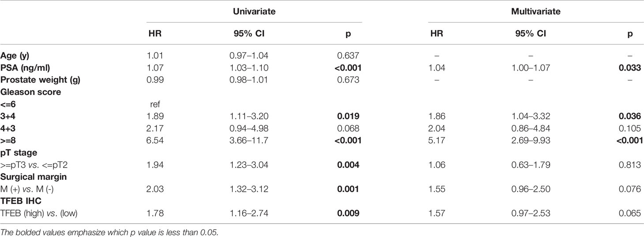This screenshot has height=237, width=644.
Task: Click the multivariate p value 0.033
Action: 631,68
